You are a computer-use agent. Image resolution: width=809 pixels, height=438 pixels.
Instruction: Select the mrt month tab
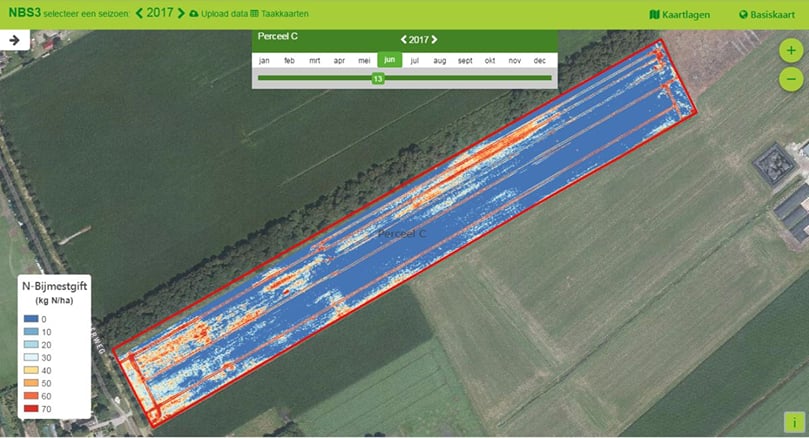click(x=314, y=60)
